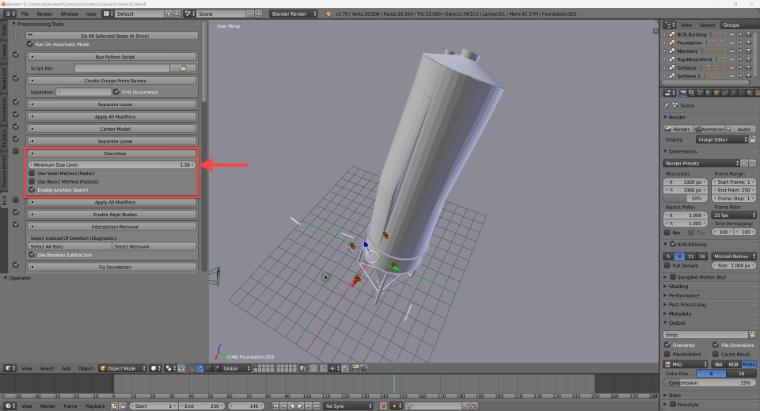Click the output path folder browse icon
Screen dimensions: 760x411
752,334
